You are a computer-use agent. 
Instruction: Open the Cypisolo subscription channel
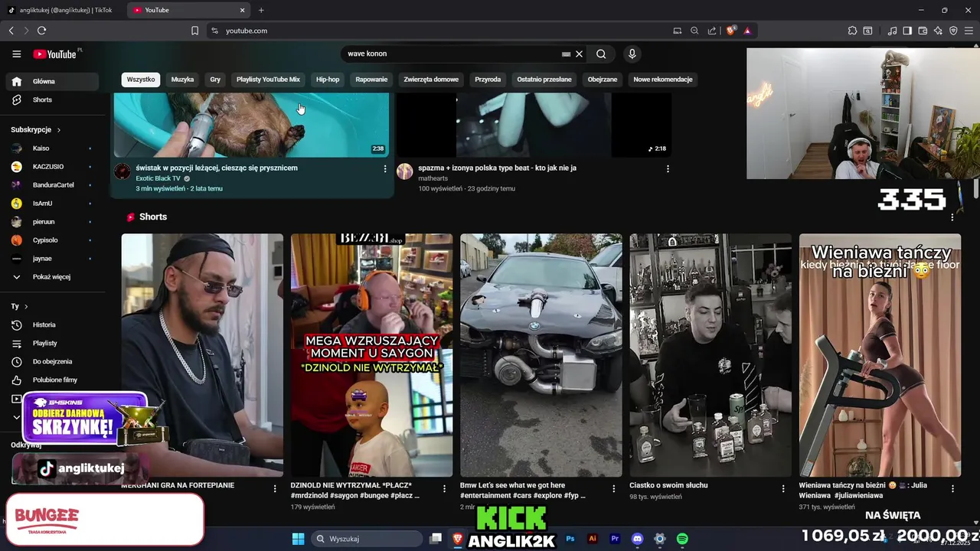coord(52,240)
